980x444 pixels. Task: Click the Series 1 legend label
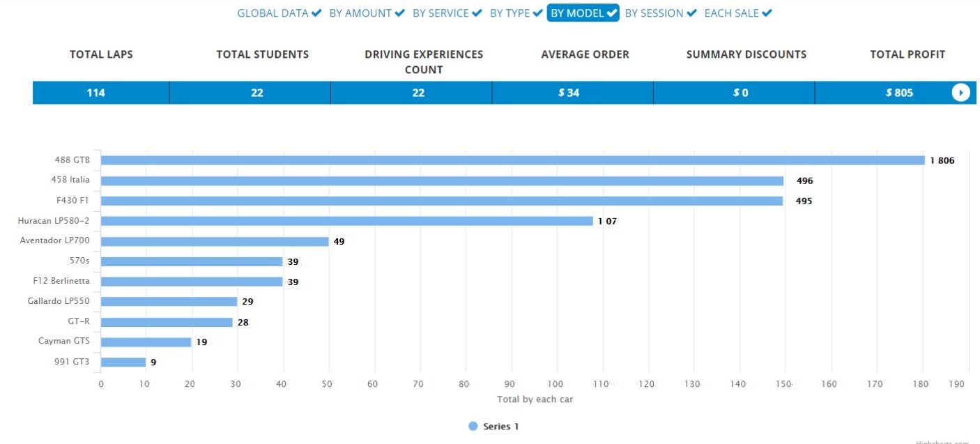[500, 427]
